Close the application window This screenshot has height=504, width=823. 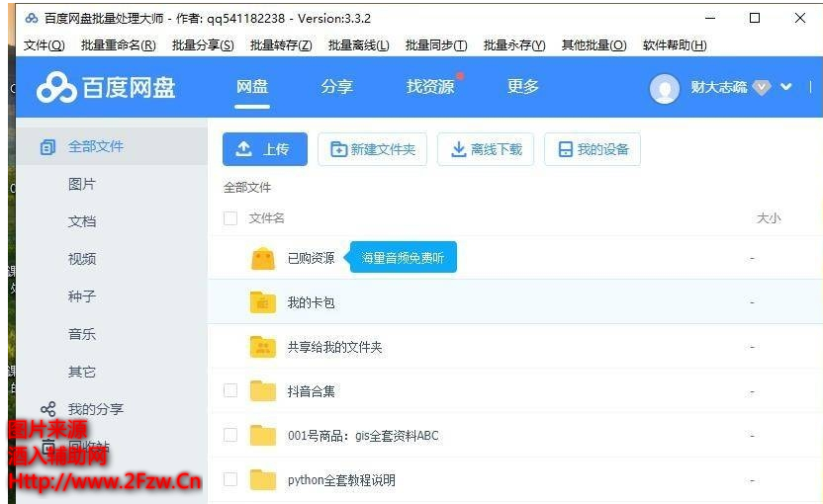pos(800,19)
